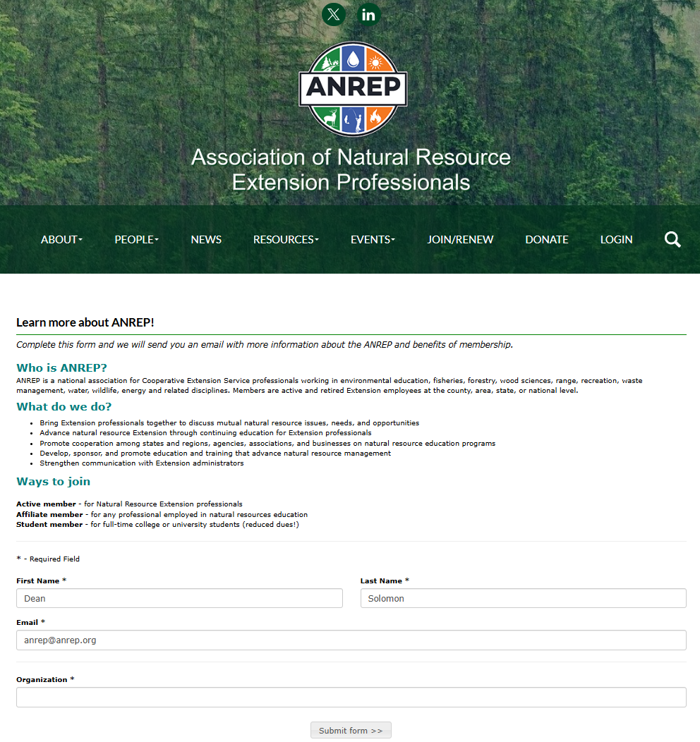
Task: Click the 'Strengthen communication with Extension administrators' bullet
Action: point(142,463)
